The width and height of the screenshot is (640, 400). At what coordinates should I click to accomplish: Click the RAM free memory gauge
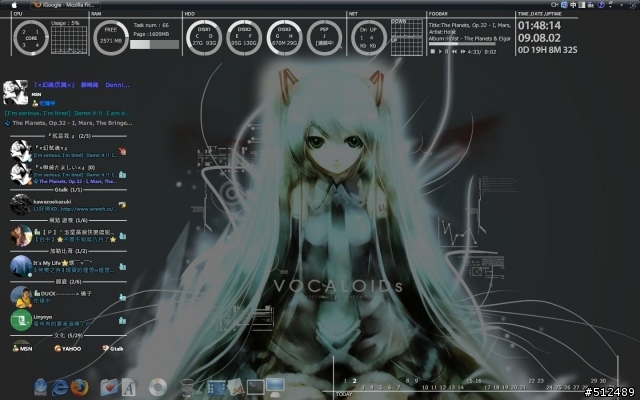click(111, 38)
